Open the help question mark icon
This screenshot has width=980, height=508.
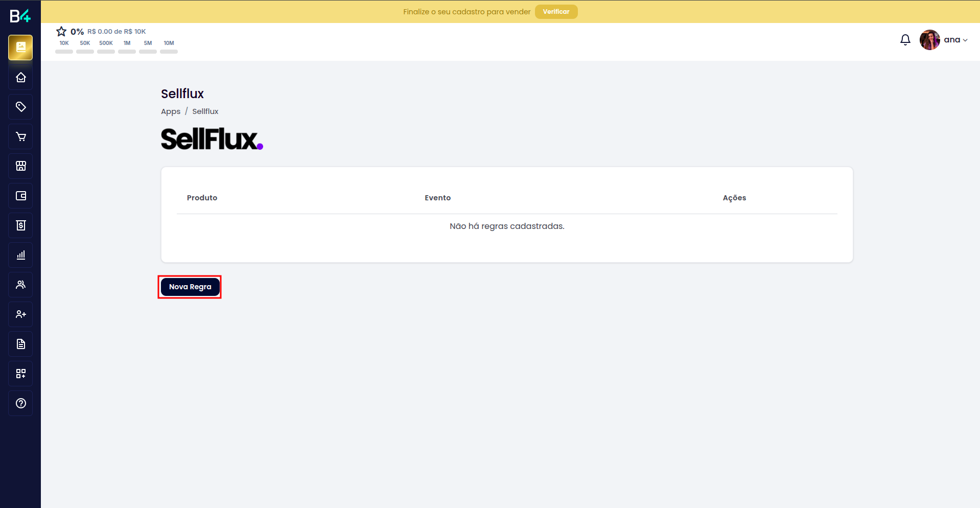pos(20,403)
